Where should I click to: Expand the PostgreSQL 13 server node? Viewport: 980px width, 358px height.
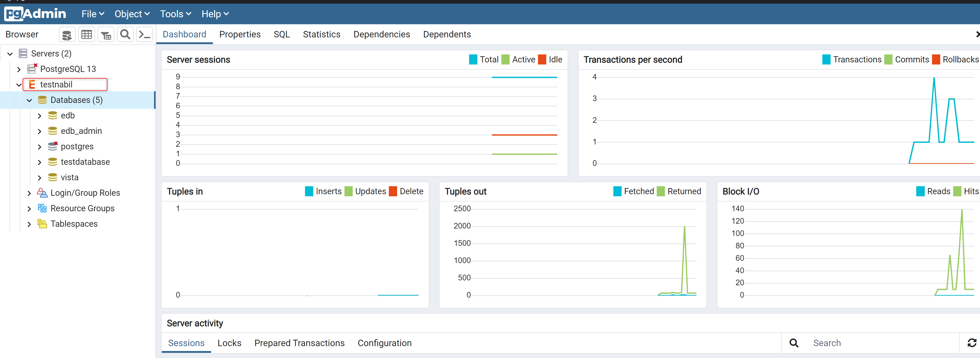[19, 70]
